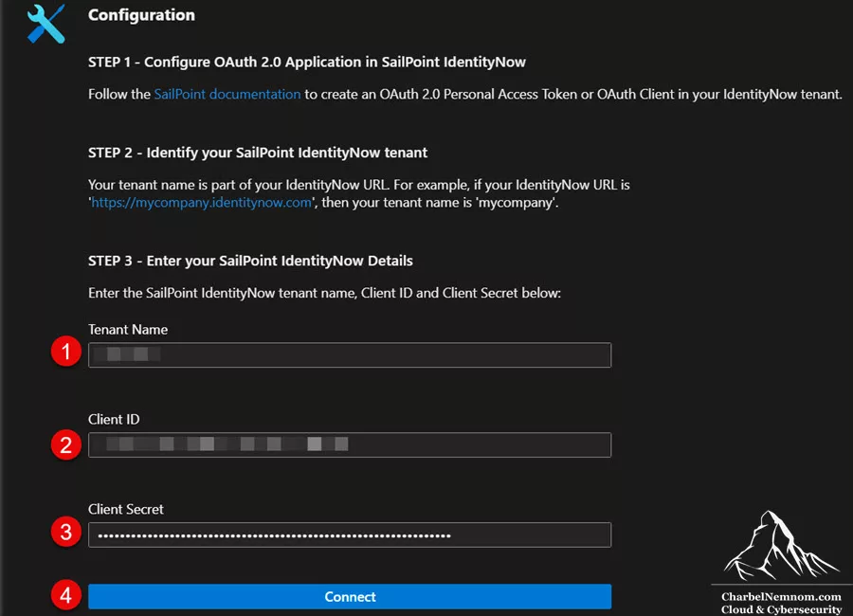853x616 pixels.
Task: Open the https://mycompany.identitynow.com example link
Action: pyautogui.click(x=201, y=203)
